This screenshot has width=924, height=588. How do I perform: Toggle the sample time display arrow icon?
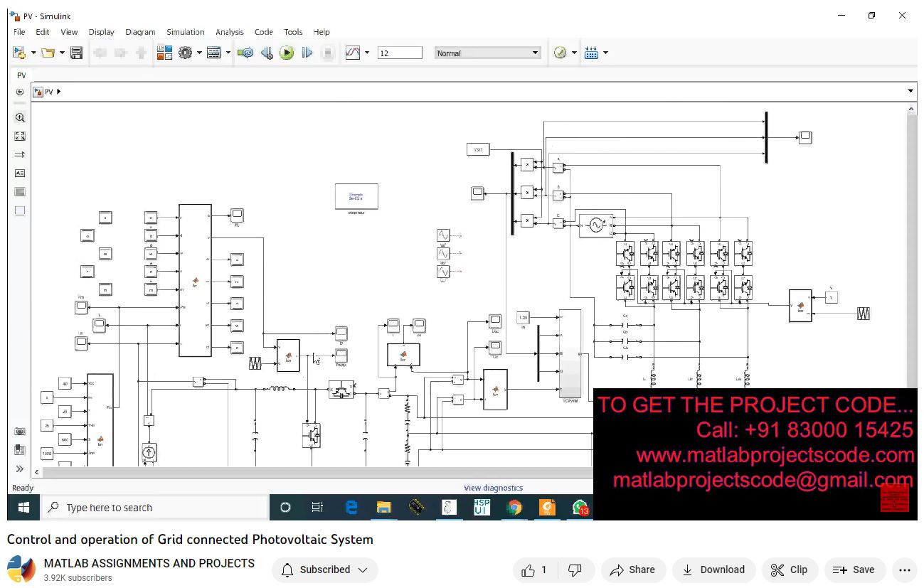(20, 154)
